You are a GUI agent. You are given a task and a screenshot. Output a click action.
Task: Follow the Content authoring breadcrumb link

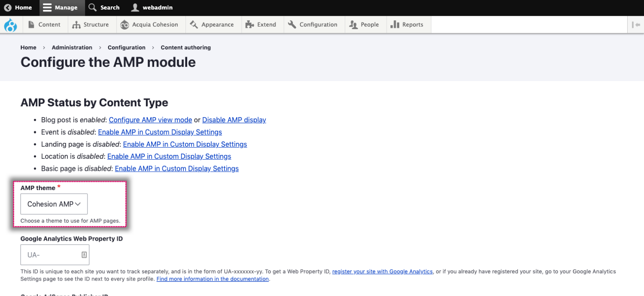186,48
